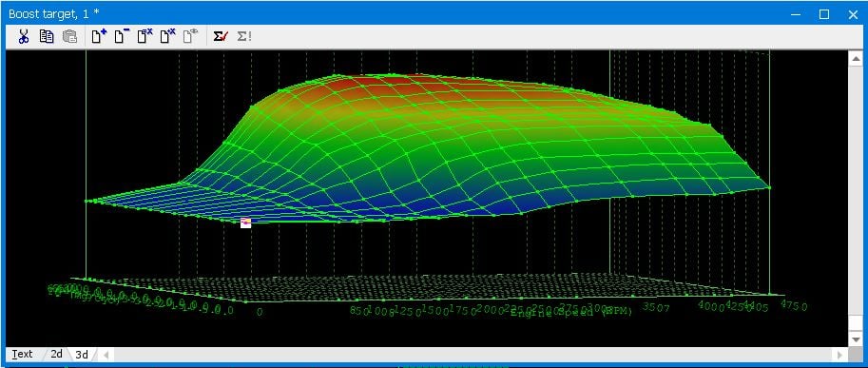Switch to the 2d tab
The height and width of the screenshot is (368, 868).
coord(56,354)
